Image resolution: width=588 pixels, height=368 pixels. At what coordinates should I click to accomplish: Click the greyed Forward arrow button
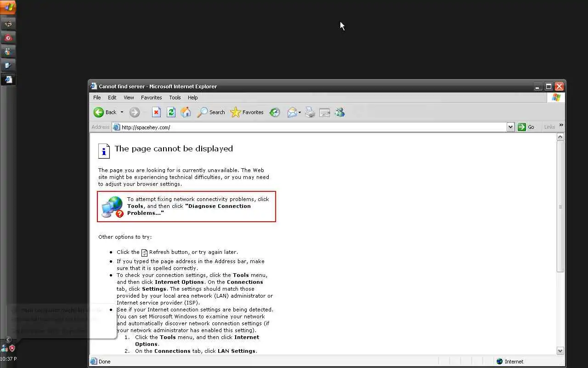pos(134,112)
